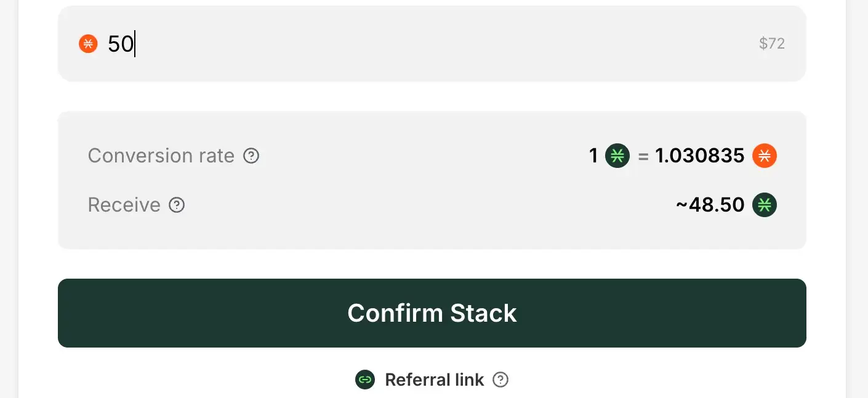Viewport: 868px width, 398px height.
Task: Click the orange STX icon in the amount field
Action: (88, 44)
